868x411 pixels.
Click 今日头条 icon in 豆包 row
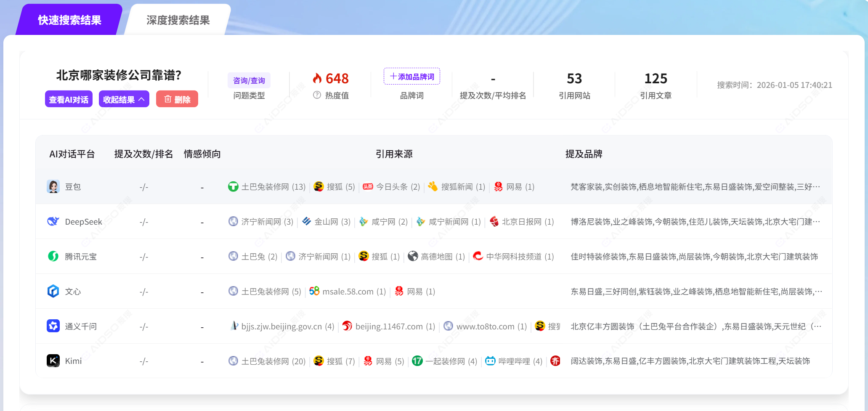(x=368, y=187)
